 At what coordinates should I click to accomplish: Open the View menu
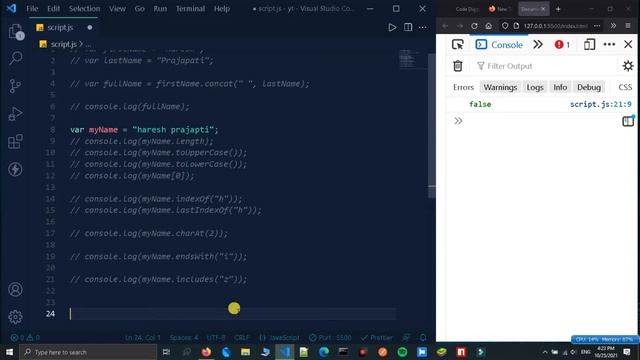117,9
